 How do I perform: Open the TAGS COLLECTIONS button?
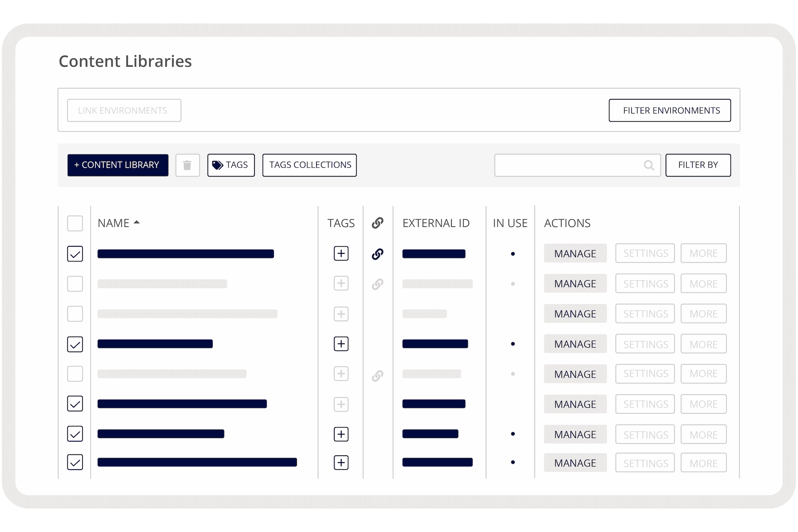[x=309, y=165]
